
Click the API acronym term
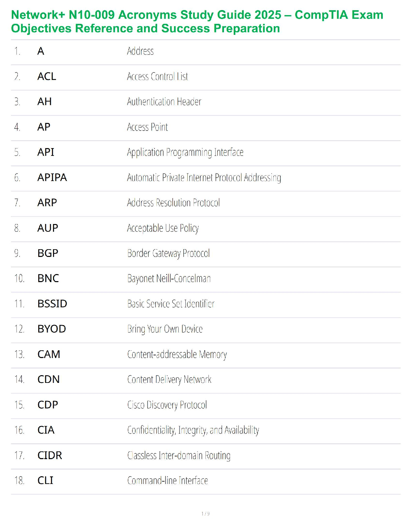coord(46,152)
